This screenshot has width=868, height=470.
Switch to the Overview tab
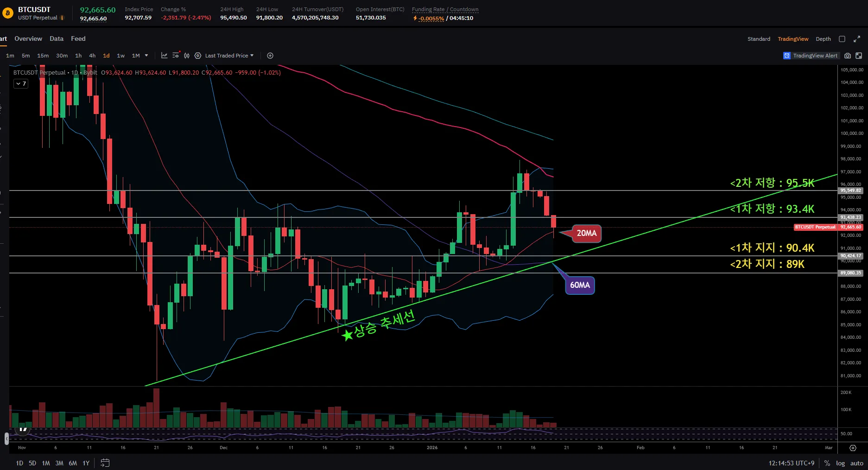tap(28, 39)
